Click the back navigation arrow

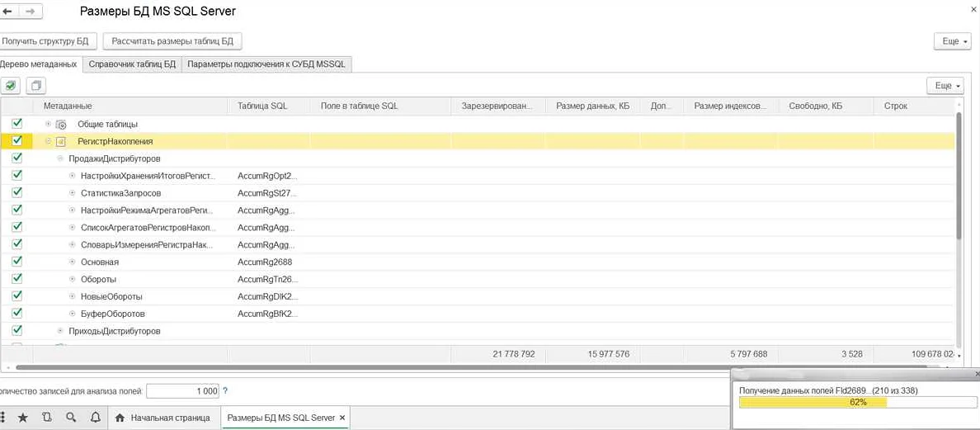coord(8,12)
